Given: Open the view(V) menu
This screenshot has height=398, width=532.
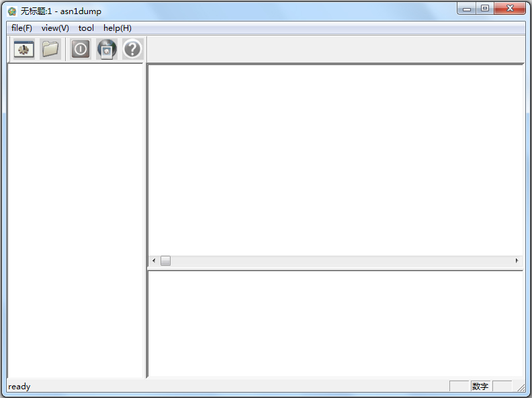Looking at the screenshot, I should 55,28.
